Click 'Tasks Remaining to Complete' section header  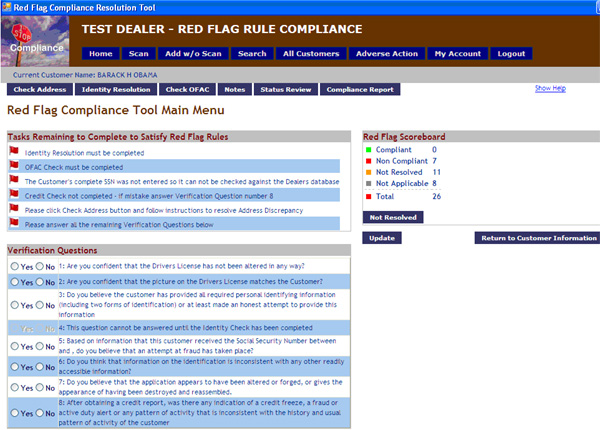[x=118, y=137]
